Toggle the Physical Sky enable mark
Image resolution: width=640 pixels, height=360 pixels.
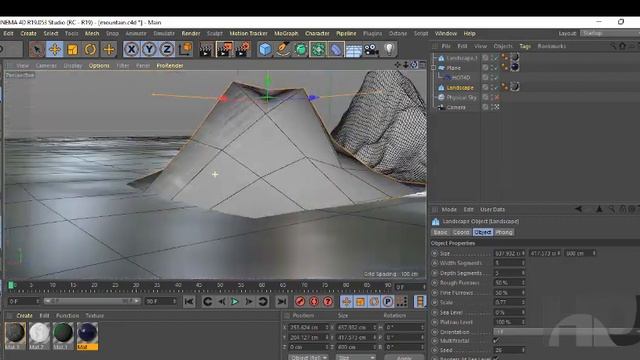click(497, 97)
